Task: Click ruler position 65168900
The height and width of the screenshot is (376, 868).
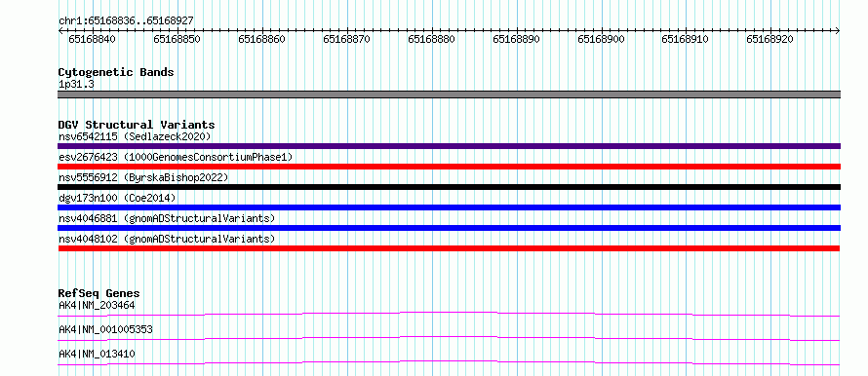Action: 601,39
